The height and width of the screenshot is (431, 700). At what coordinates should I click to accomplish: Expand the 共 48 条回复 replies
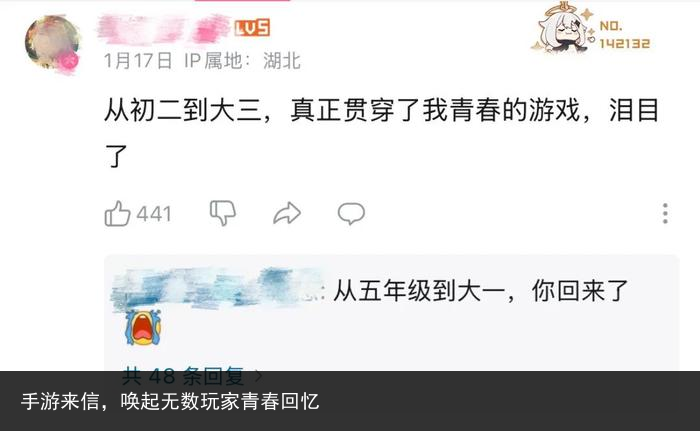tap(183, 376)
